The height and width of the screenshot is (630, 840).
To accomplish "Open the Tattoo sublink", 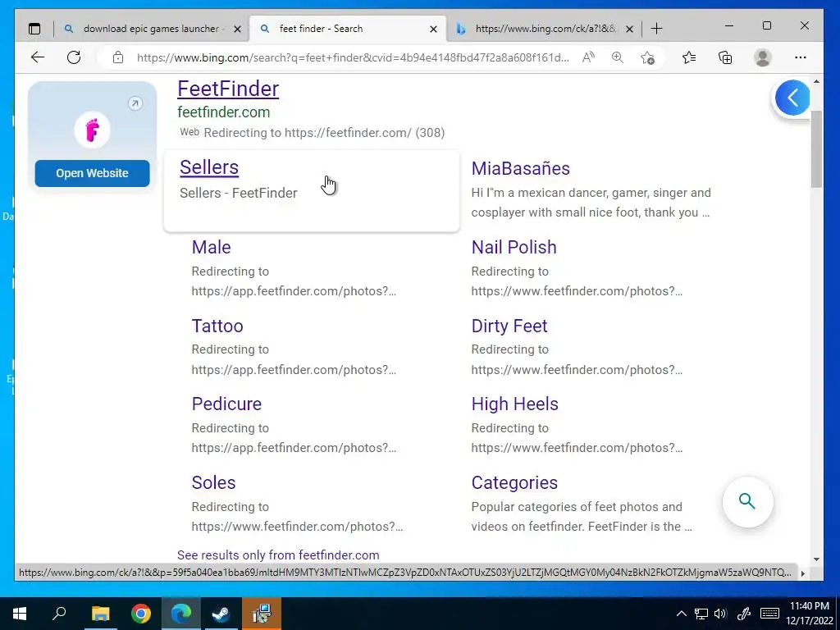I will click(217, 326).
